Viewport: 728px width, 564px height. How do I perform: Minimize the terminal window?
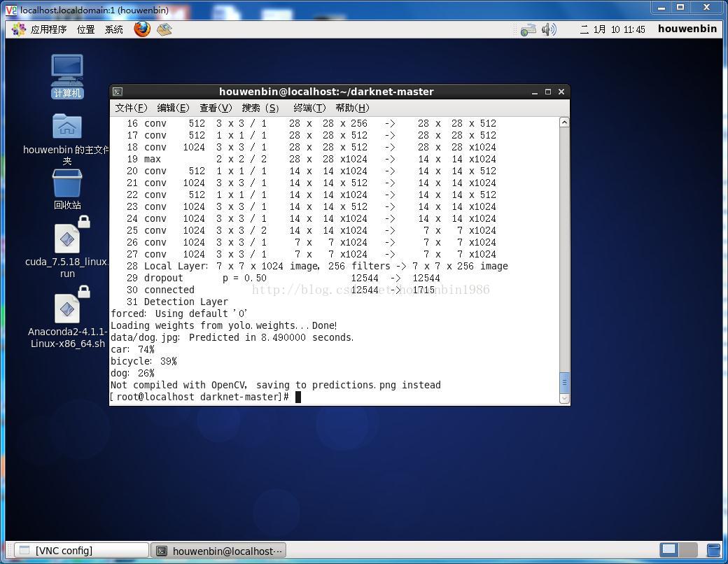pos(535,92)
